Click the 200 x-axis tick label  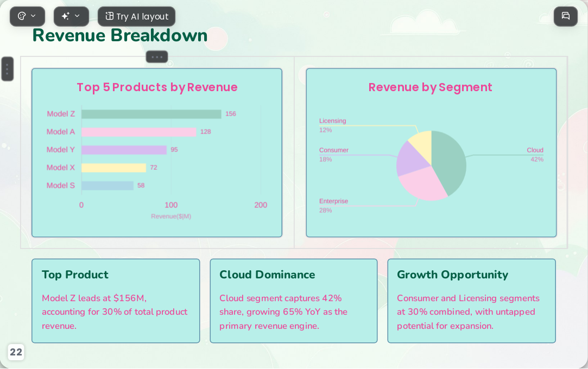(x=261, y=205)
